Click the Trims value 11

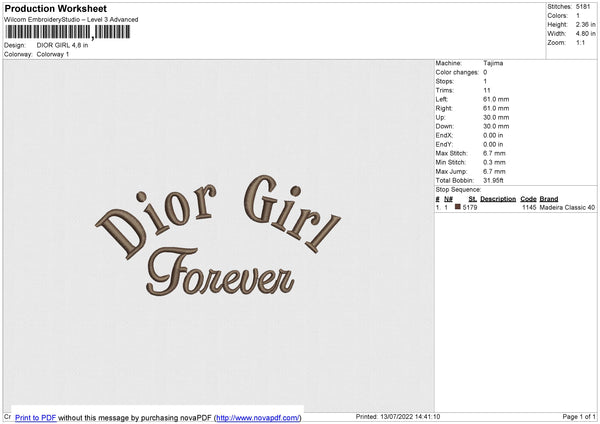tap(486, 90)
